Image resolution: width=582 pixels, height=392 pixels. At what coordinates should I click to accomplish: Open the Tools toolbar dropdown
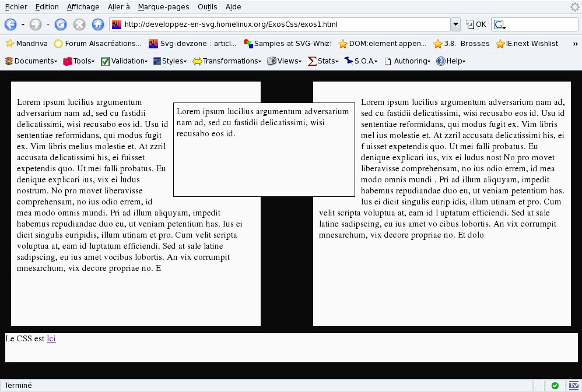(x=93, y=62)
